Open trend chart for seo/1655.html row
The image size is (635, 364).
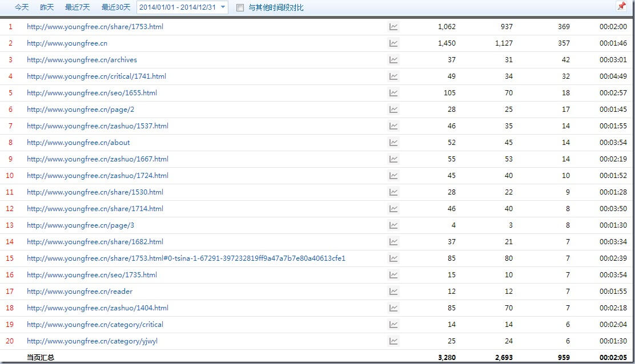pos(393,93)
